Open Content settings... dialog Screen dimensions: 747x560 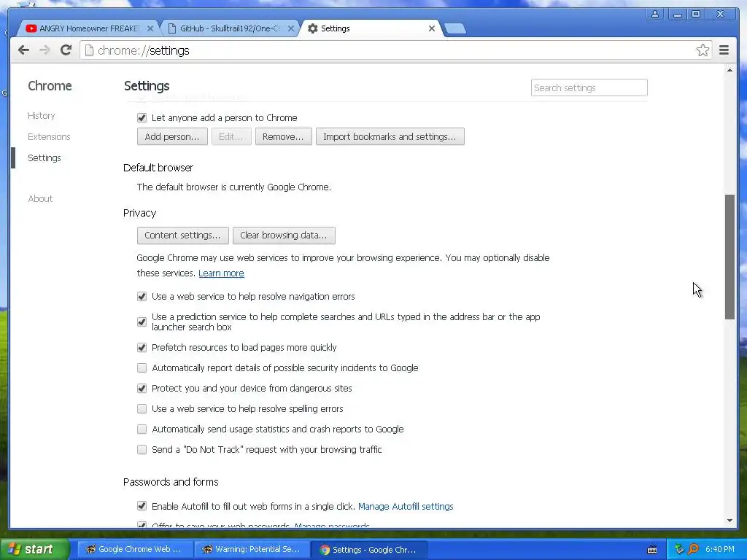pyautogui.click(x=182, y=236)
